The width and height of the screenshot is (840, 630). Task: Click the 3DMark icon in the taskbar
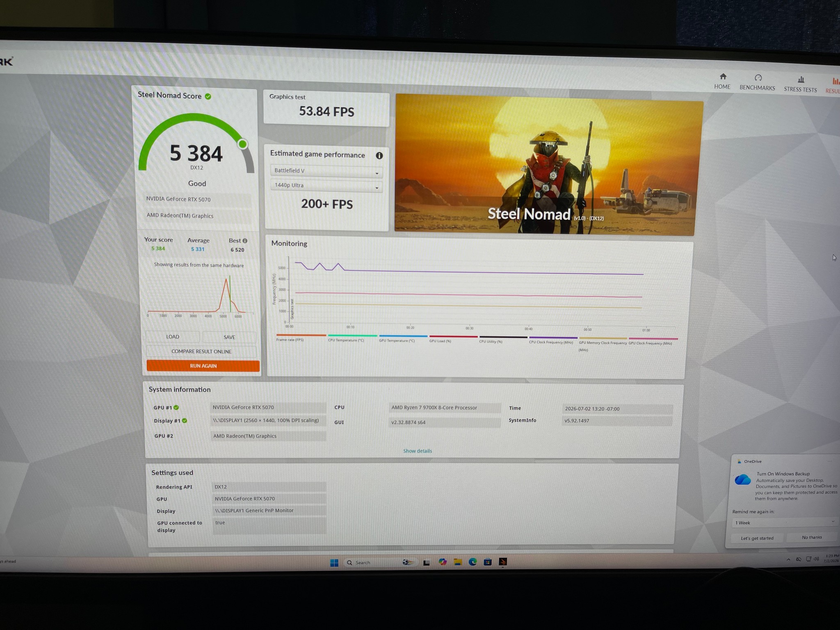(503, 562)
